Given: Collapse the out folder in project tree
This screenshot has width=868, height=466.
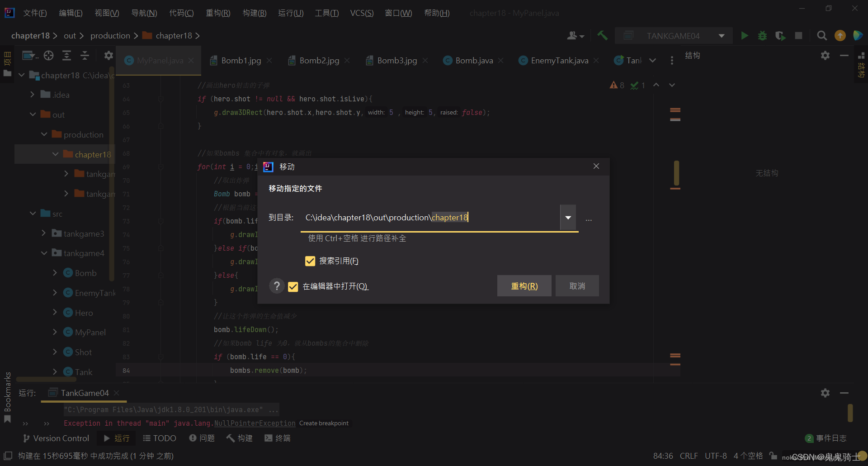Looking at the screenshot, I should pos(33,114).
